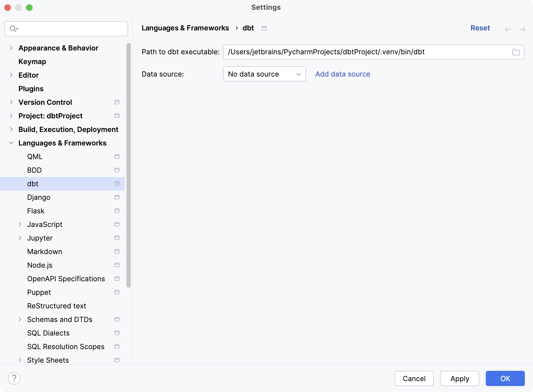Image resolution: width=533 pixels, height=392 pixels.
Task: Apply the current settings
Action: pyautogui.click(x=459, y=378)
